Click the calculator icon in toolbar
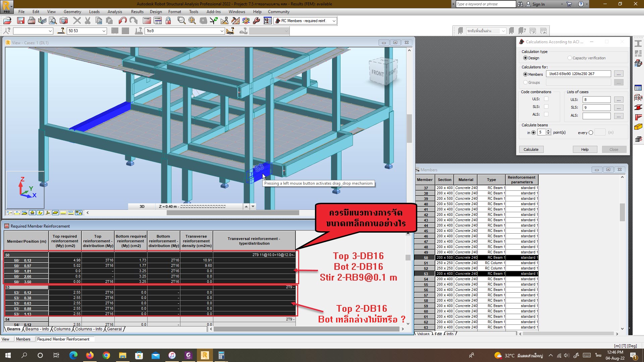644x362 pixels. pos(147,21)
